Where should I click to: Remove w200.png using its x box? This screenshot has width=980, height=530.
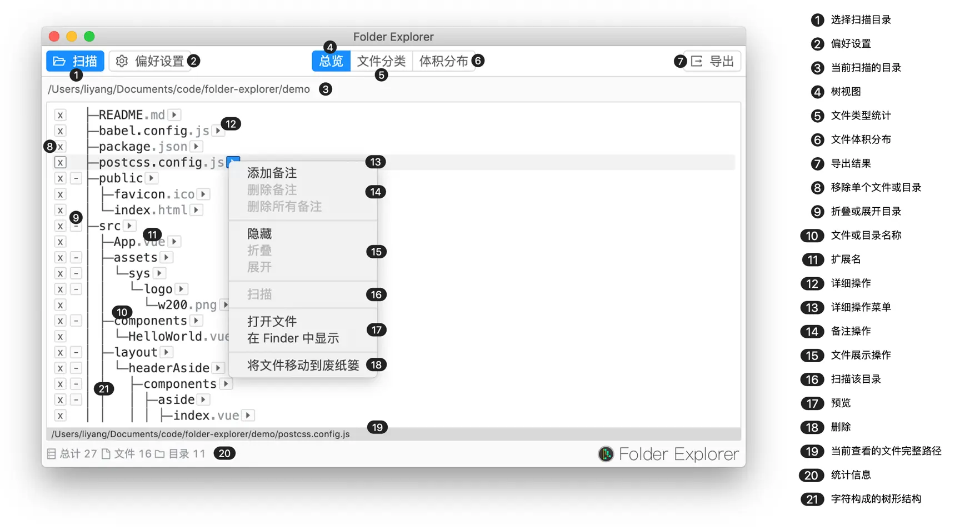[60, 305]
